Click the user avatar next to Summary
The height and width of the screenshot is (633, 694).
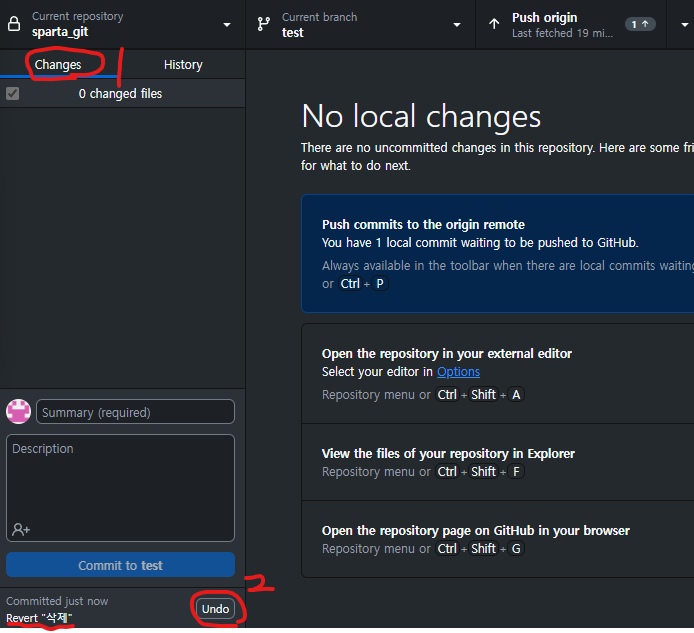coord(19,411)
